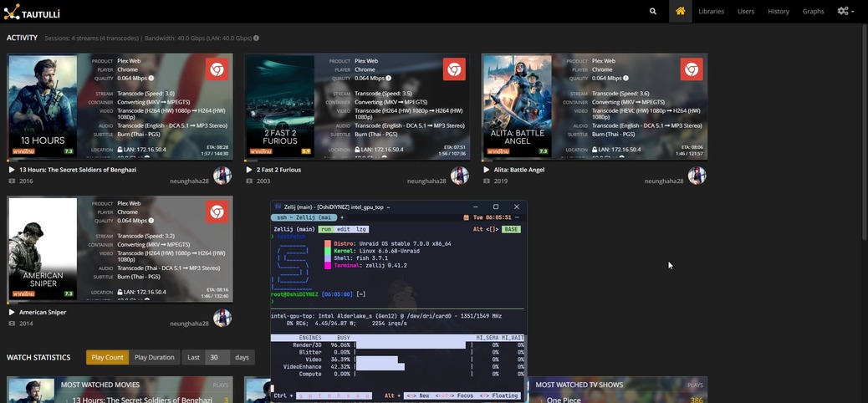Screen dimensions: 868x403
Task: Click the play state icon beside 13 Hours title
Action: pos(12,170)
